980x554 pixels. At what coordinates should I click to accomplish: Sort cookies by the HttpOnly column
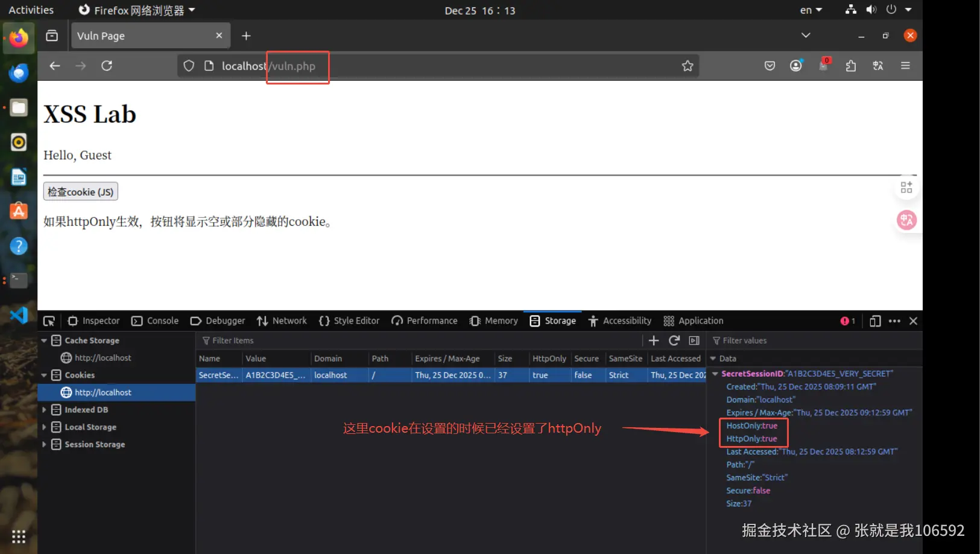[549, 358]
